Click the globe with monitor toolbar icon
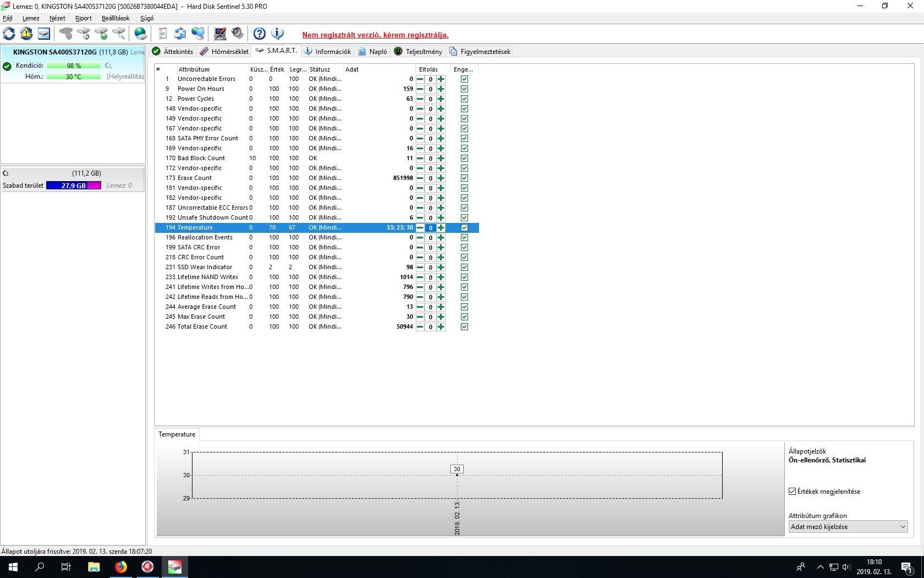Viewport: 924px width, 578px height. 198,34
